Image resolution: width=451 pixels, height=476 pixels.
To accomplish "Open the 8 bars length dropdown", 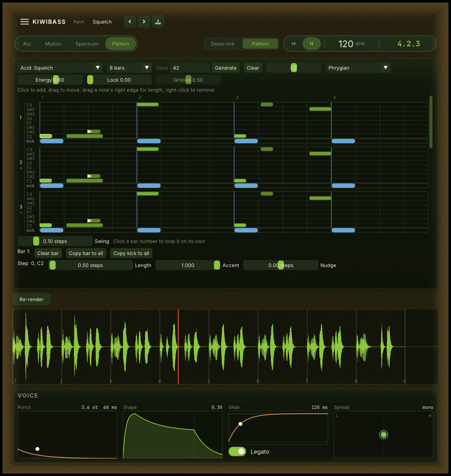I will [x=129, y=68].
